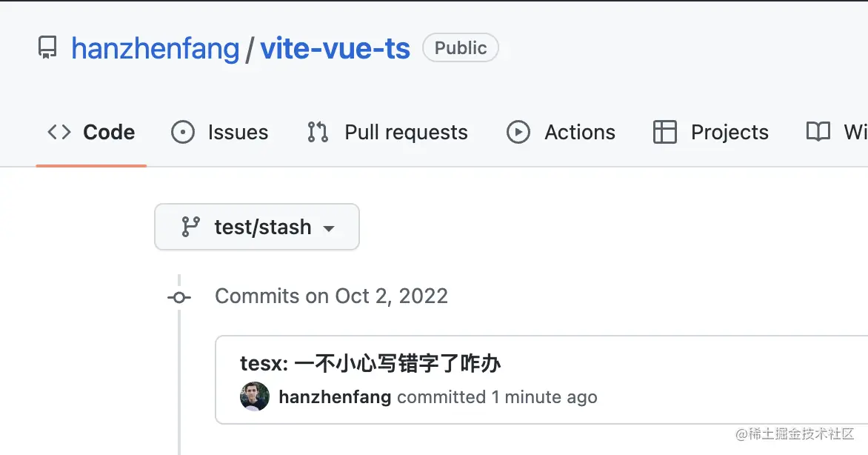Viewport: 868px width, 455px height.
Task: Open the vite-vue-ts repository link
Action: point(335,49)
